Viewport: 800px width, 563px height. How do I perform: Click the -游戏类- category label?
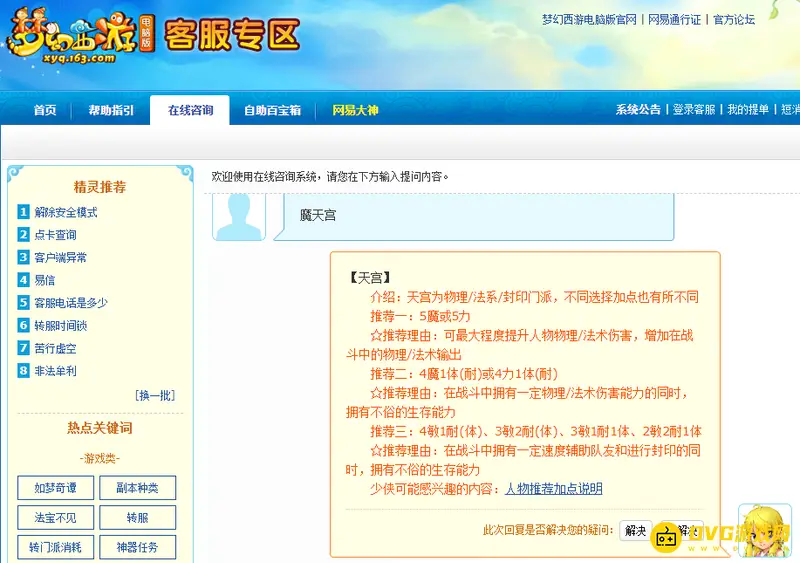click(x=100, y=458)
